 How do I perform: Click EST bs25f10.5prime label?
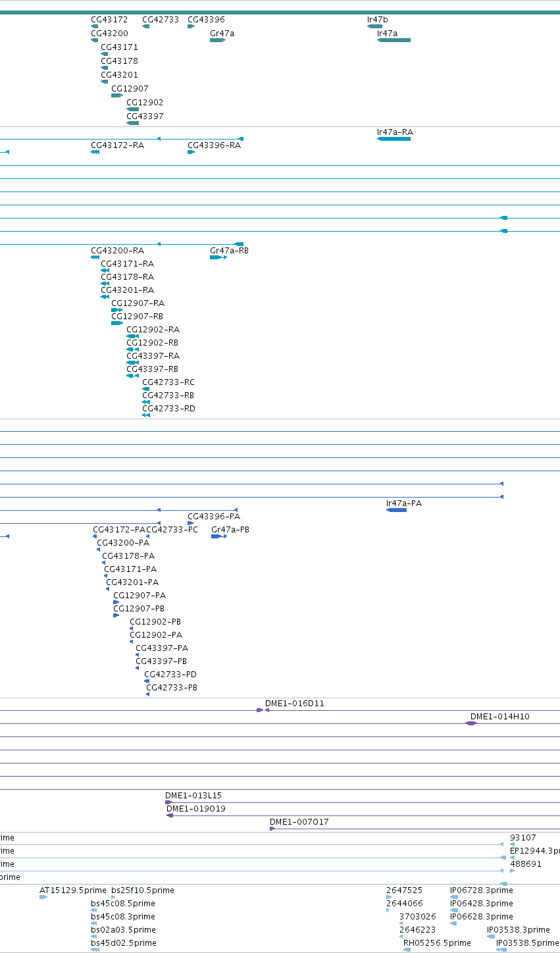click(x=143, y=890)
